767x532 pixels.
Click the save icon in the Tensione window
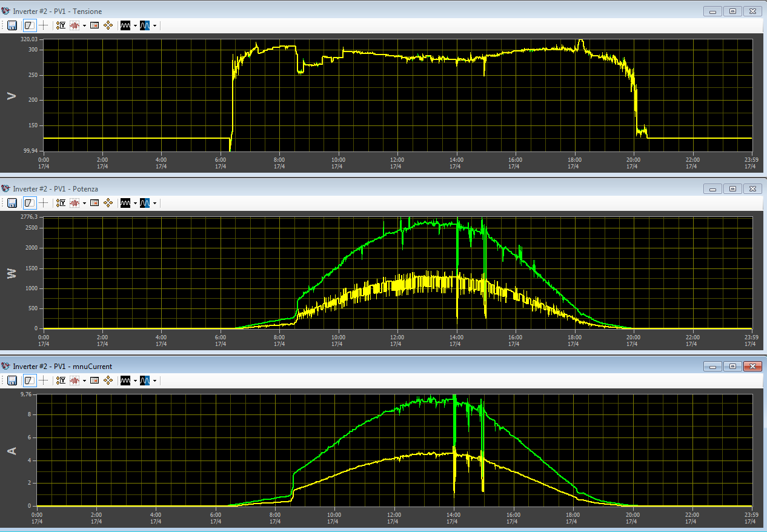tap(12, 25)
